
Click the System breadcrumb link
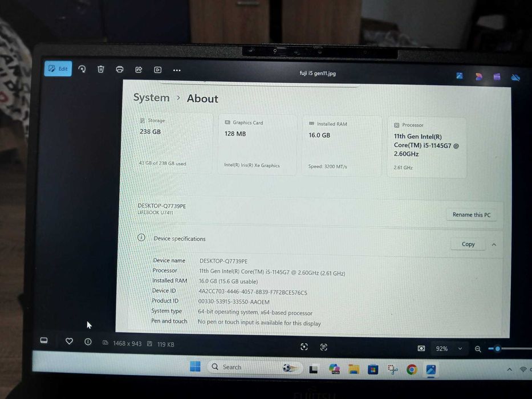151,97
